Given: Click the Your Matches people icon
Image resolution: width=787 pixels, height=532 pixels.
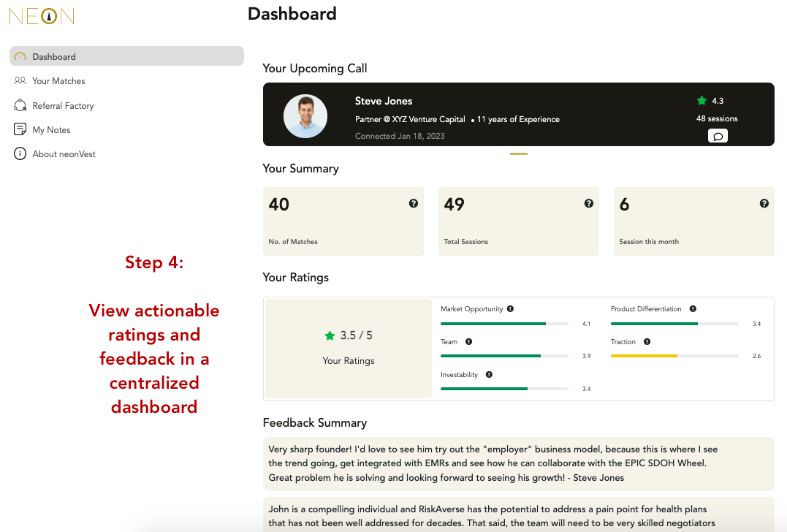Looking at the screenshot, I should (20, 80).
